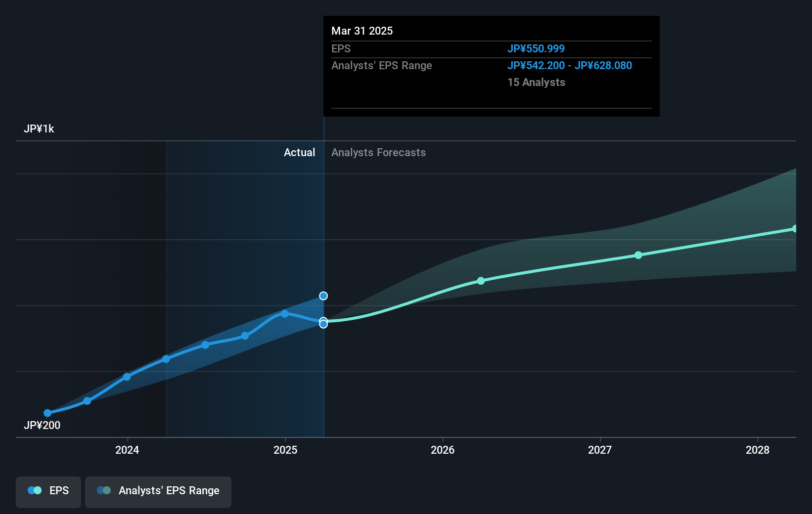Toggle the EPS series visibility
The height and width of the screenshot is (514, 812).
[x=48, y=492]
